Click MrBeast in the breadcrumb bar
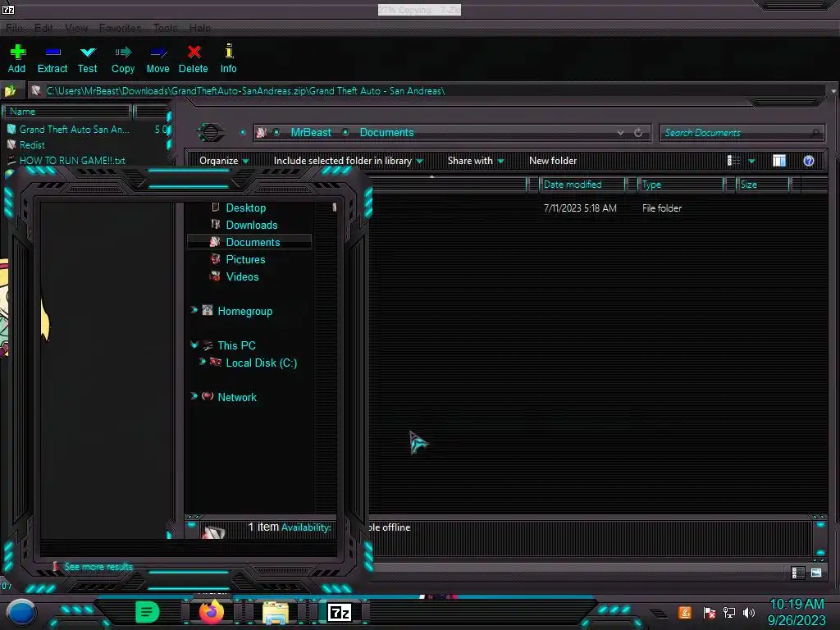 pos(311,132)
